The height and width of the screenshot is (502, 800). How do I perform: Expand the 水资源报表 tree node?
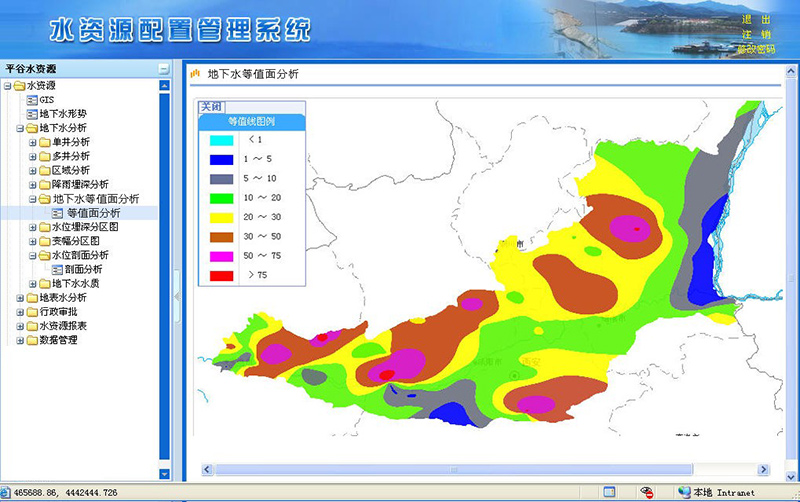[19, 326]
